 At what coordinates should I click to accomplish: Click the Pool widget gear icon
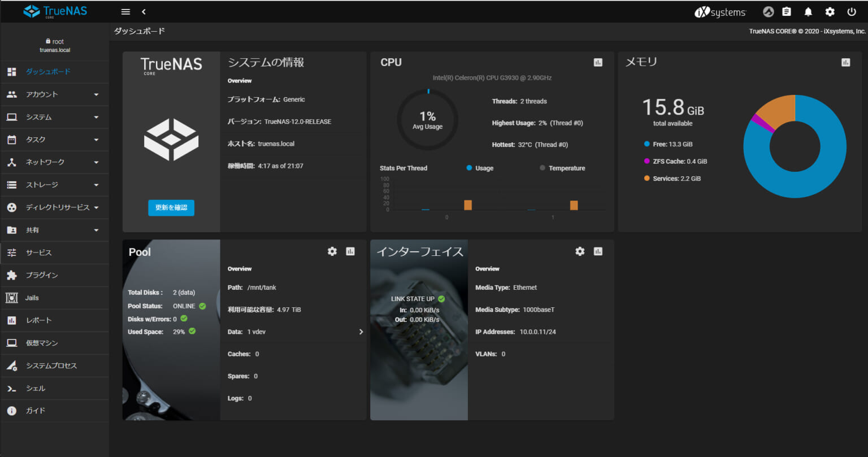tap(332, 251)
